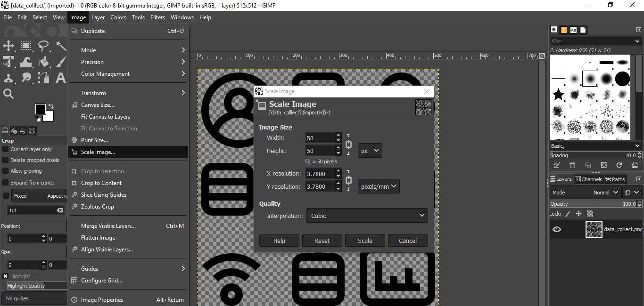Select the Warp Transform tool
This screenshot has height=306, width=644.
(26, 62)
